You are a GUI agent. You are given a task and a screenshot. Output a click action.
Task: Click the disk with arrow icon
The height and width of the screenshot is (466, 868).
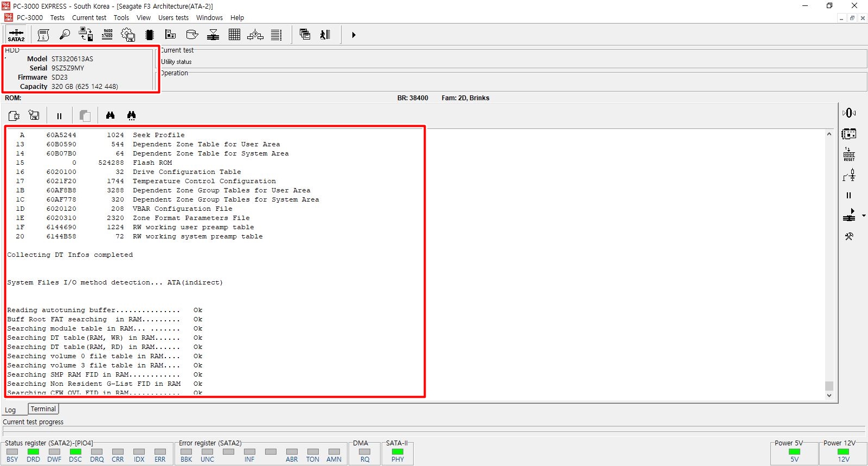click(x=192, y=35)
